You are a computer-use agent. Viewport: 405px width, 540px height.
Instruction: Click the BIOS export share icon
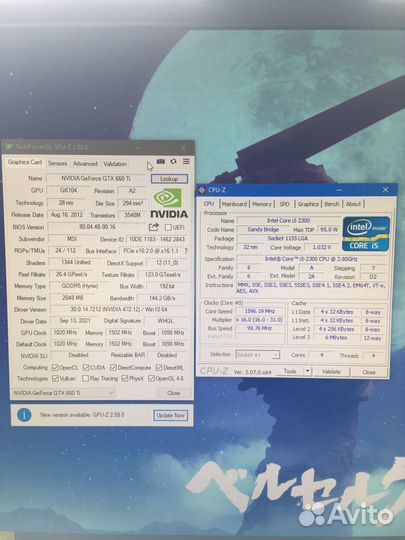[154, 227]
